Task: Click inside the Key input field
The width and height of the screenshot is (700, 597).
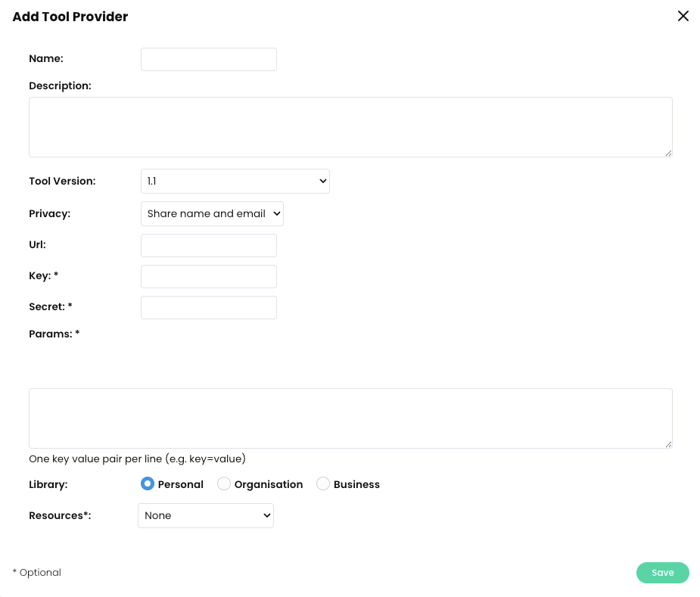Action: [x=208, y=276]
